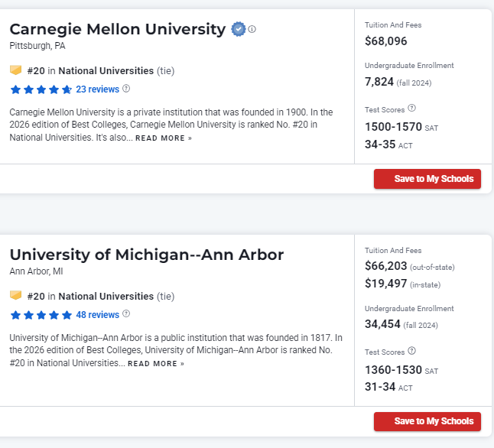Save Carnegie Mellon to My Schools

point(427,179)
